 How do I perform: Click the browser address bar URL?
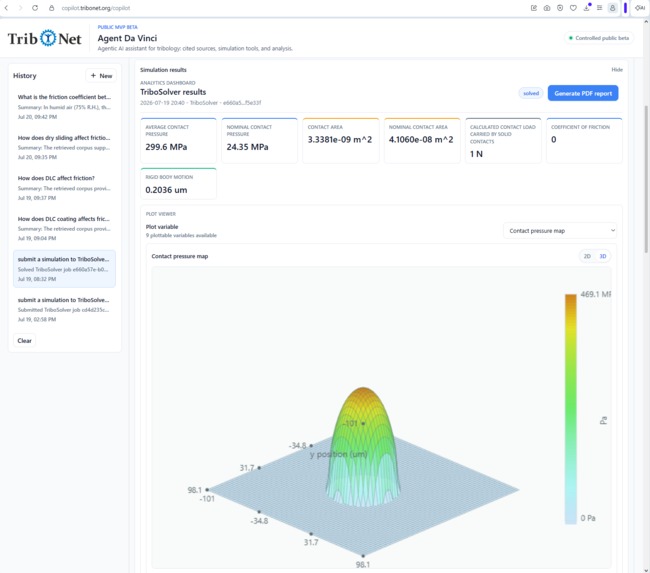[96, 8]
